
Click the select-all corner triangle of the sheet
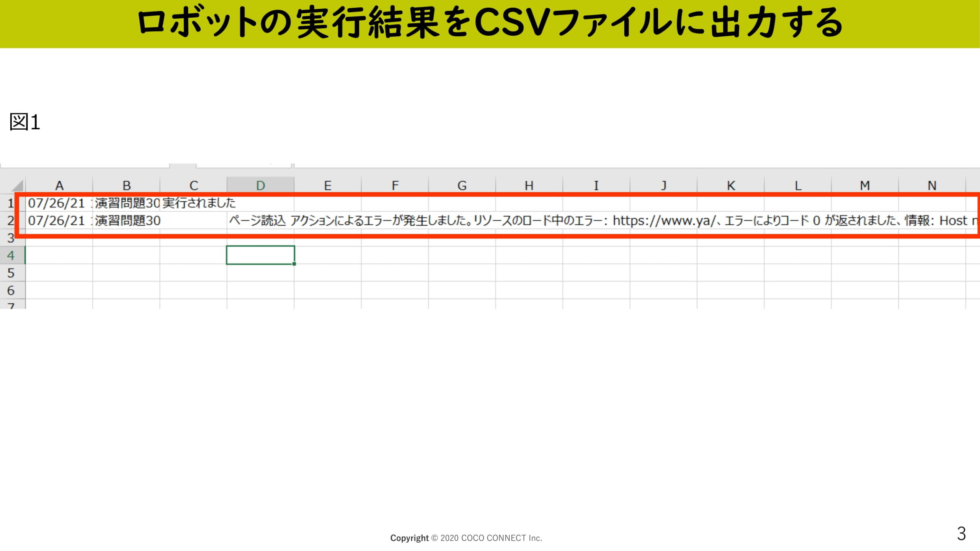coord(17,185)
